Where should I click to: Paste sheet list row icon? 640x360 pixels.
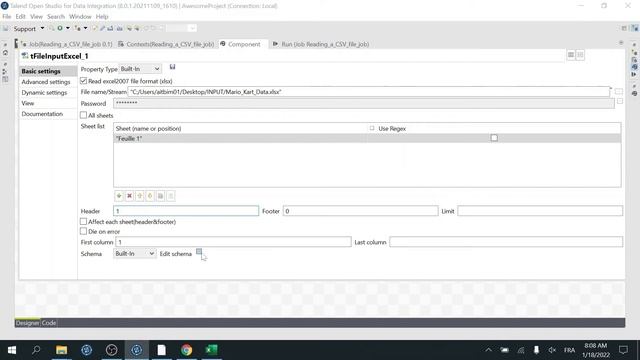tap(171, 196)
